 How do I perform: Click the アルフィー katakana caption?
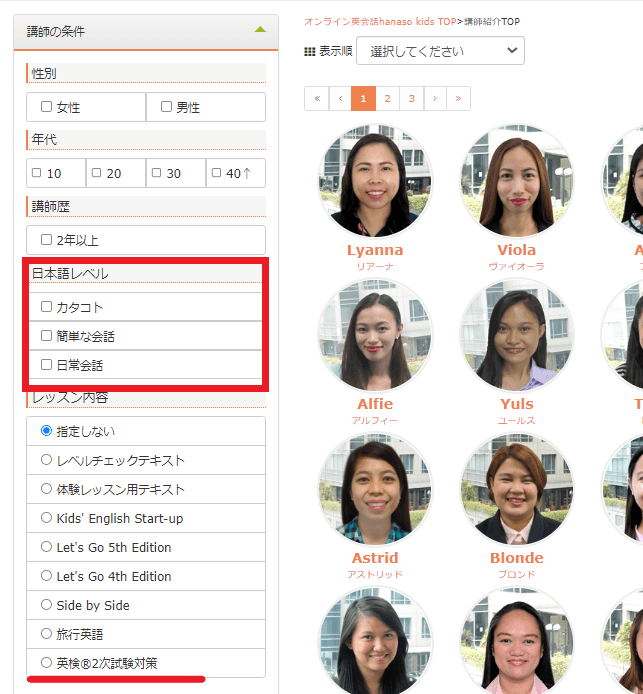tap(375, 420)
